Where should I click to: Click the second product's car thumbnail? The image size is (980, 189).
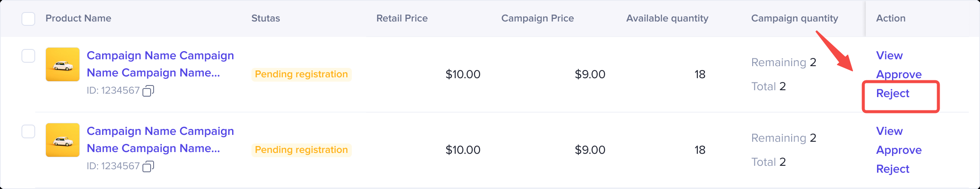point(63,140)
